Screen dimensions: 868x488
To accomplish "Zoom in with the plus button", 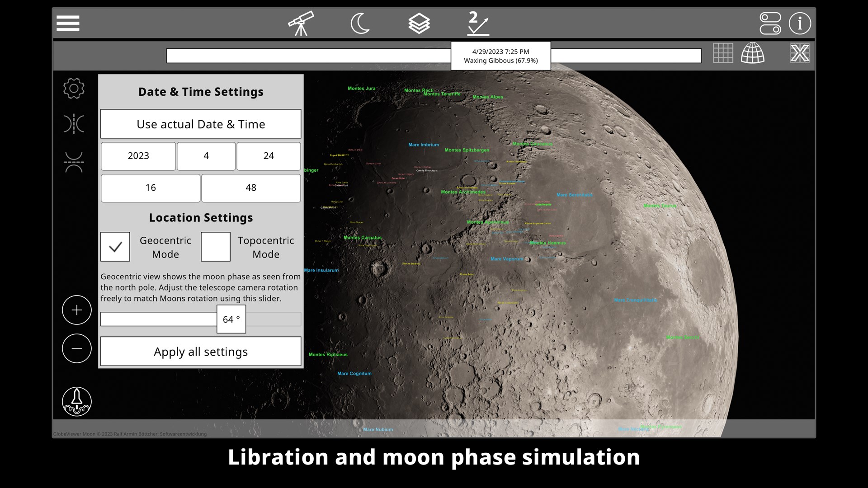I will (x=77, y=310).
